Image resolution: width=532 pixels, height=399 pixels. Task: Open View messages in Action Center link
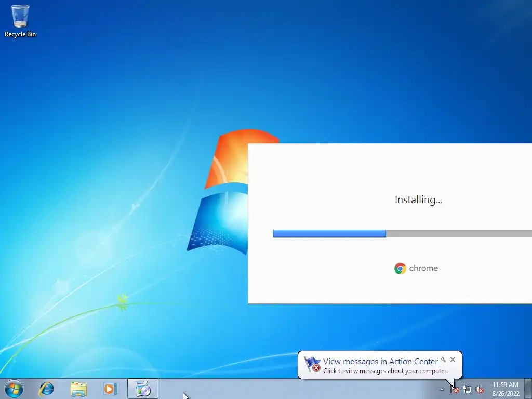pyautogui.click(x=380, y=362)
